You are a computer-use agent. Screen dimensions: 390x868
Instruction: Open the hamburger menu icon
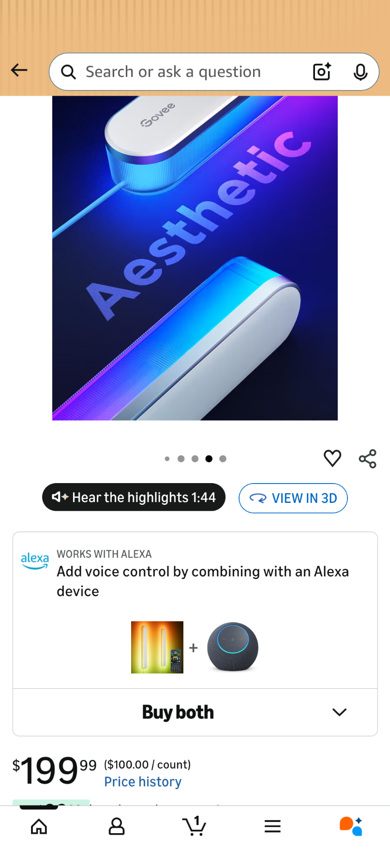pyautogui.click(x=272, y=826)
